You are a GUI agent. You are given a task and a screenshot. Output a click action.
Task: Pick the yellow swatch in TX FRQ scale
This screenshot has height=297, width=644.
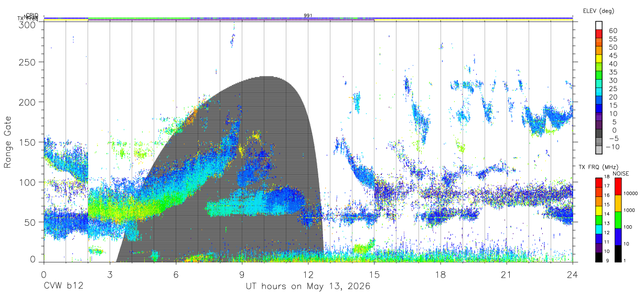click(x=598, y=210)
